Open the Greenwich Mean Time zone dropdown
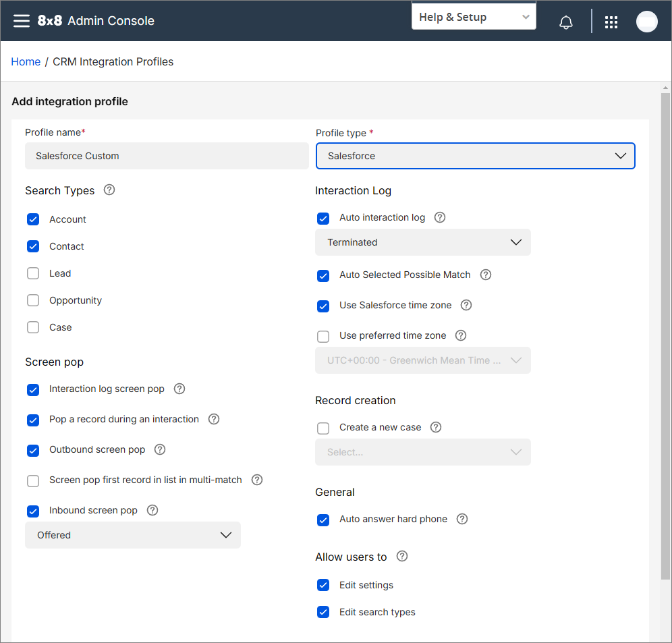The image size is (672, 643). pyautogui.click(x=422, y=360)
